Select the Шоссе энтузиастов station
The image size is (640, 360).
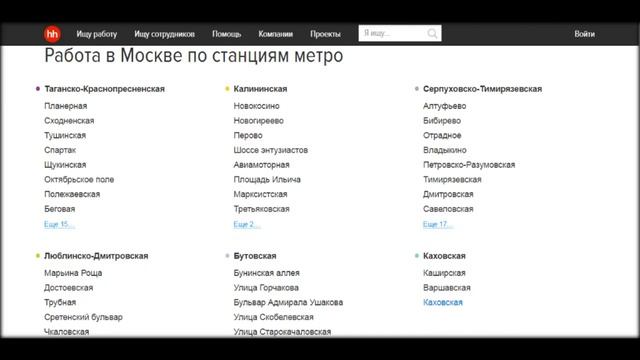coord(271,150)
